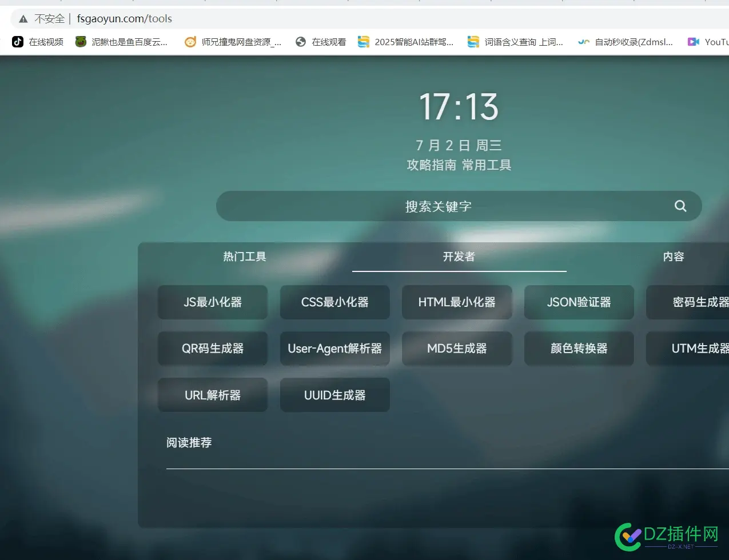Open the 在线观看 globe bookmark
Image resolution: width=729 pixels, height=560 pixels.
tap(321, 42)
